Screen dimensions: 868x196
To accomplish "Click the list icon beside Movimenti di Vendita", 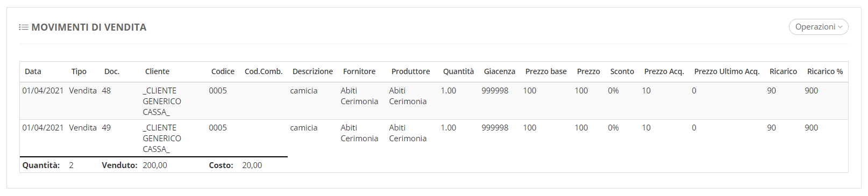I will [24, 27].
